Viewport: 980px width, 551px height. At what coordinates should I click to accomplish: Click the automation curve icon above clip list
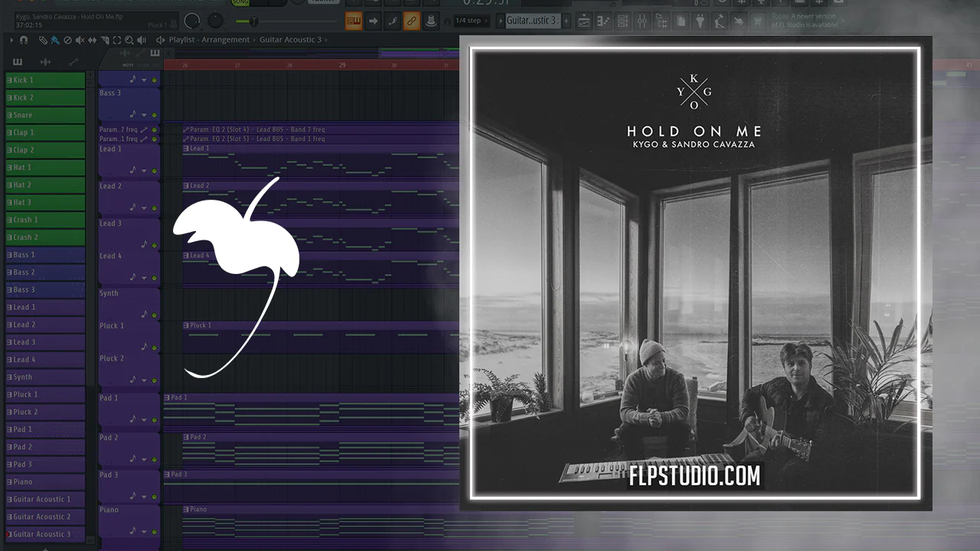[x=73, y=62]
